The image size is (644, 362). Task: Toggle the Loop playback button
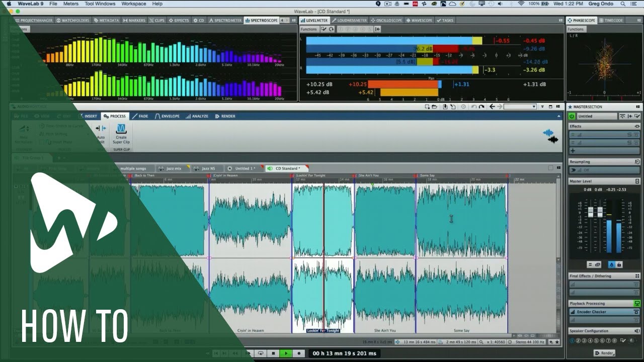261,353
